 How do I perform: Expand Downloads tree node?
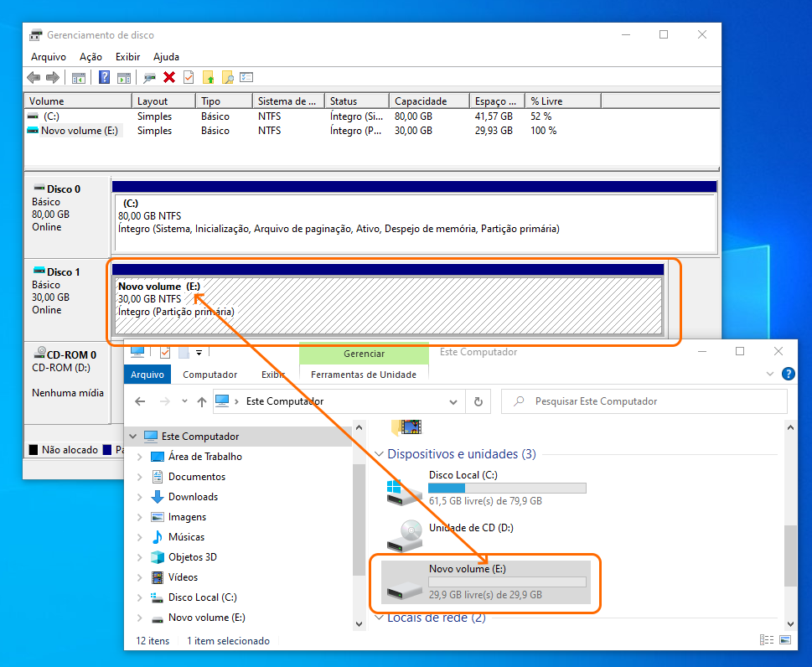coord(139,497)
